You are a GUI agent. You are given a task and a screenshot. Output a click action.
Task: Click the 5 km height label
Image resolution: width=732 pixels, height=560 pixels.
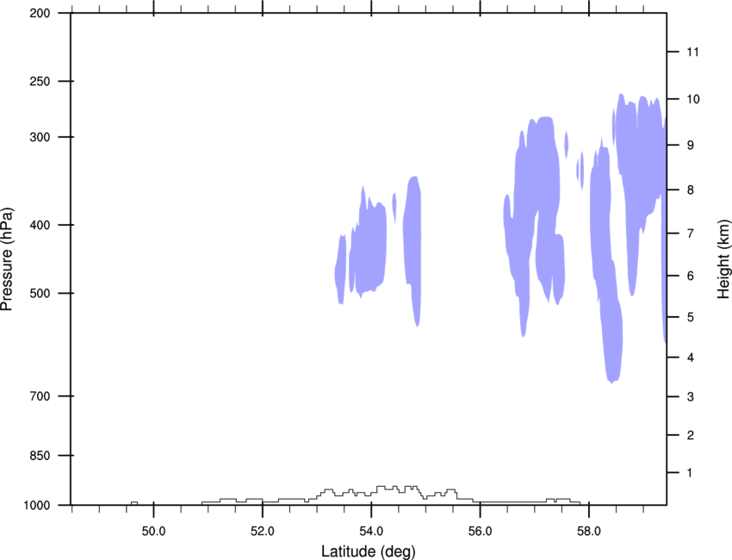point(691,318)
